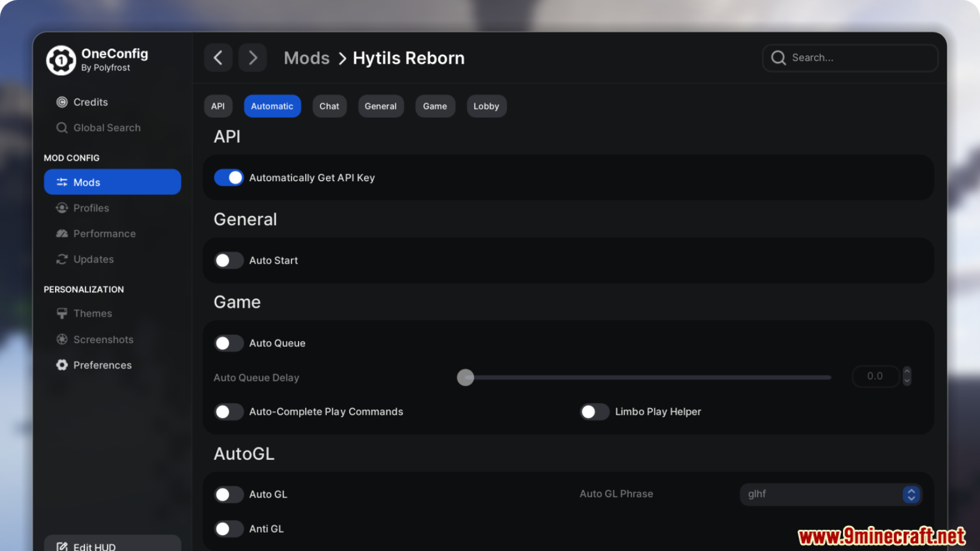Open the Lobby tab
This screenshot has width=980, height=551.
coord(486,106)
